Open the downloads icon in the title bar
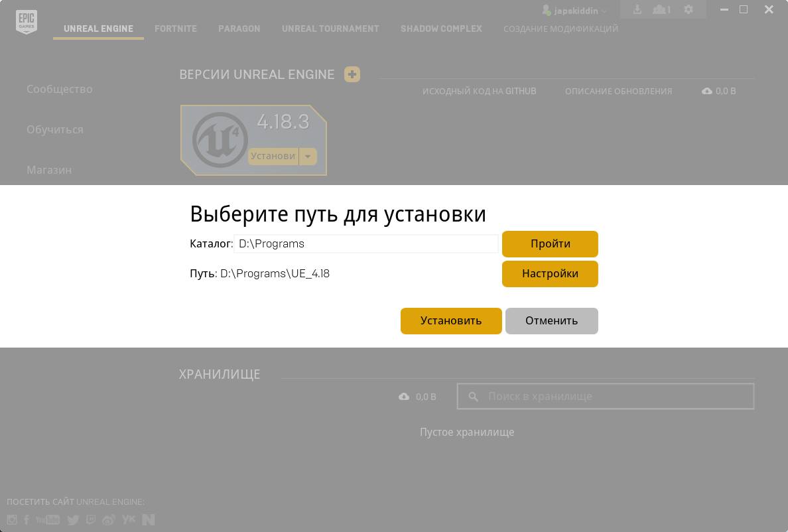This screenshot has height=532, width=788. pyautogui.click(x=637, y=9)
